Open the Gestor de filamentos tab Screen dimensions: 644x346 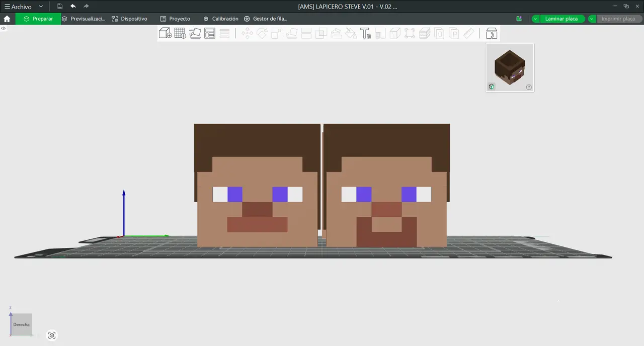pos(266,19)
